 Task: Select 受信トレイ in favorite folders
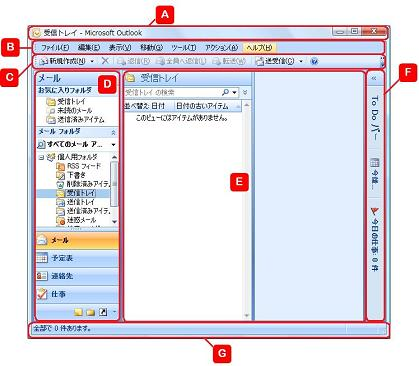66,101
